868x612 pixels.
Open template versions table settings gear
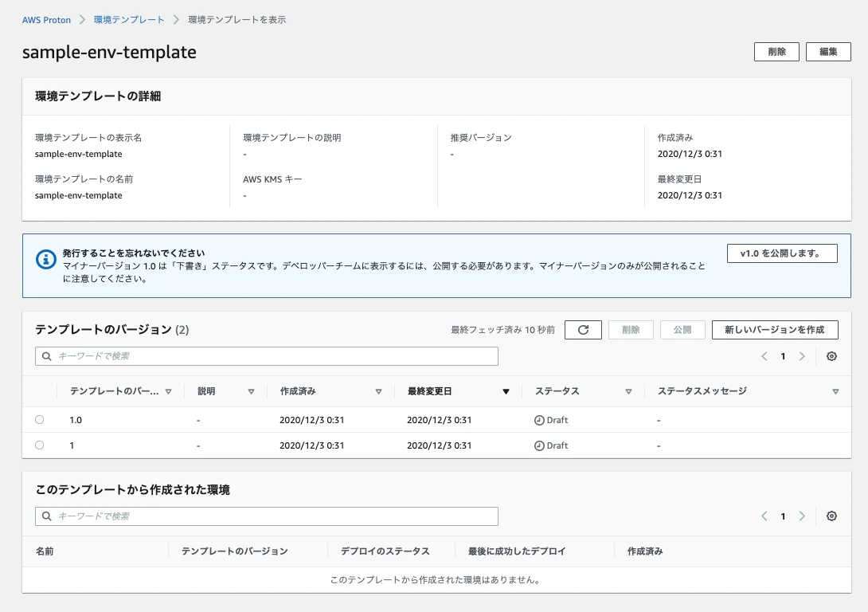click(831, 356)
